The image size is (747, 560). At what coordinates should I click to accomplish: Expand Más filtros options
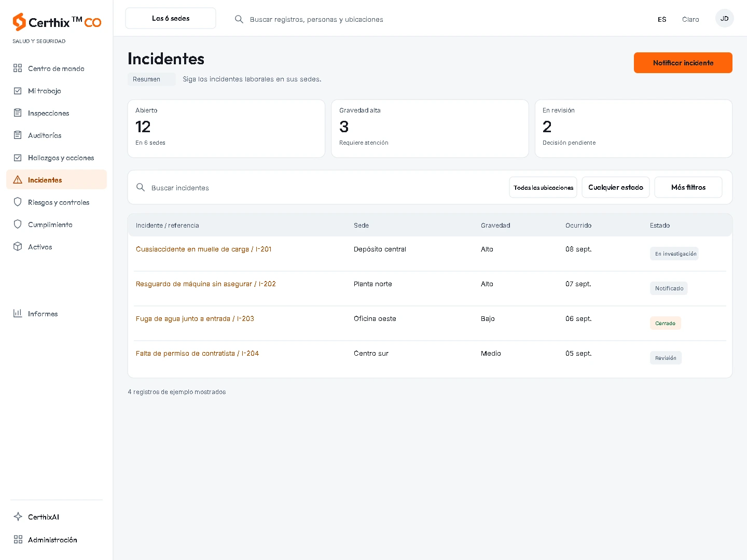pyautogui.click(x=688, y=187)
